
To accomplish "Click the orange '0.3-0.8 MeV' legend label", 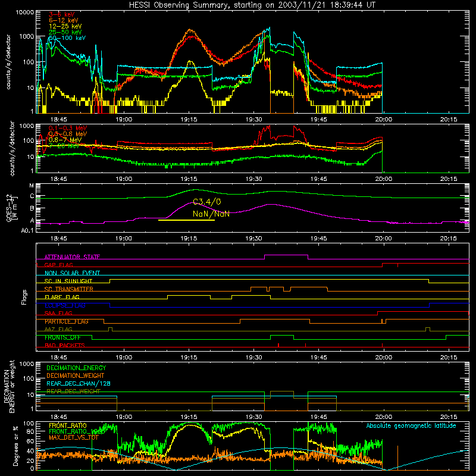I will [x=68, y=134].
